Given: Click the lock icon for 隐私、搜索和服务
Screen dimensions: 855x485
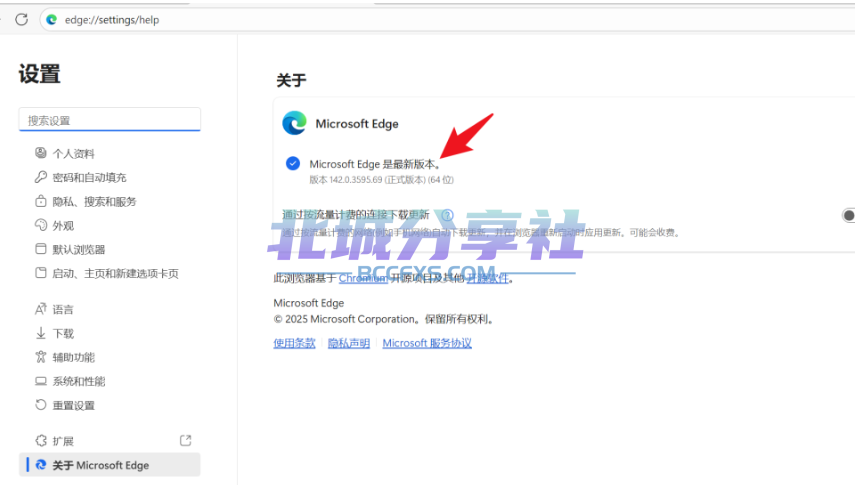Looking at the screenshot, I should (40, 201).
